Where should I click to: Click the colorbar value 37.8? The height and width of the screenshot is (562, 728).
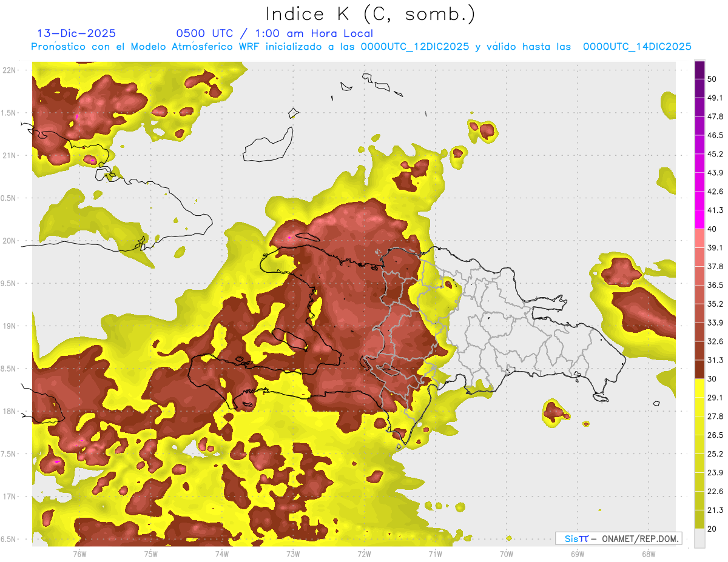click(x=715, y=266)
